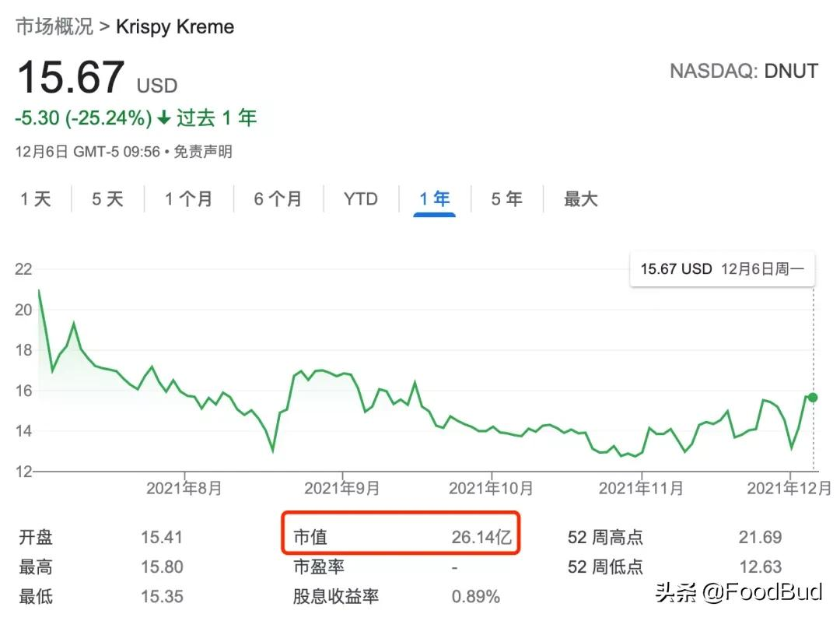The width and height of the screenshot is (840, 621).
Task: Click the 市值 value 26.14亿
Action: [x=481, y=537]
